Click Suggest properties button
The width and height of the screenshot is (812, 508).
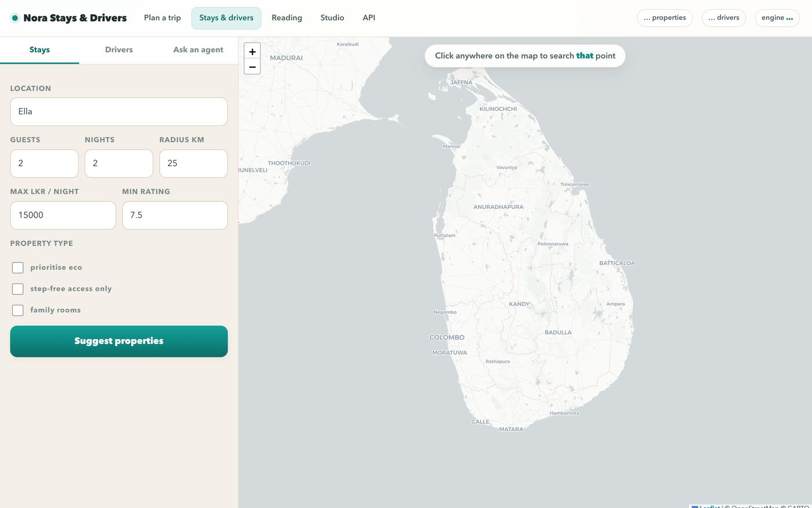tap(119, 341)
